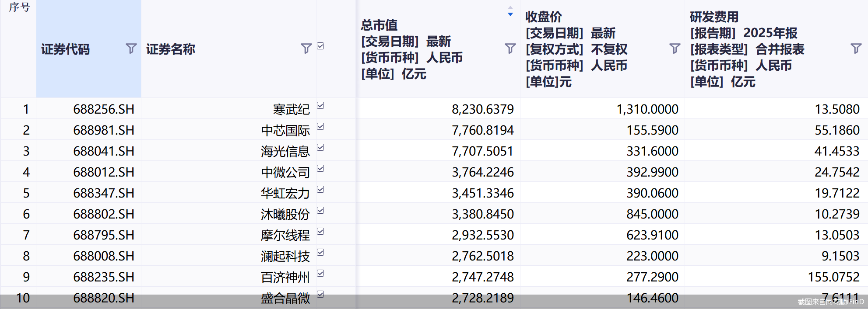Uncheck the checkbox for 中微公司
This screenshot has width=868, height=309.
[x=320, y=168]
